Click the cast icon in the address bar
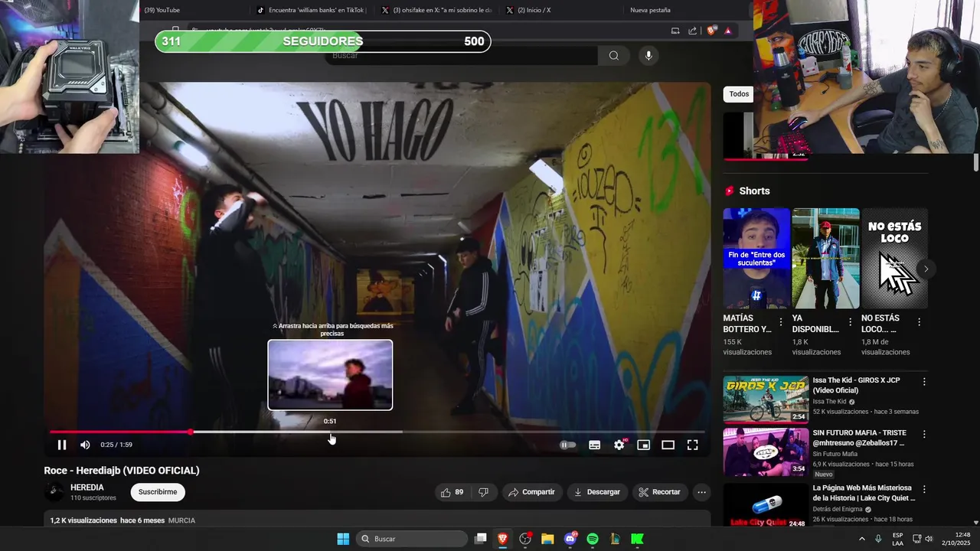The height and width of the screenshot is (551, 980). [x=675, y=31]
